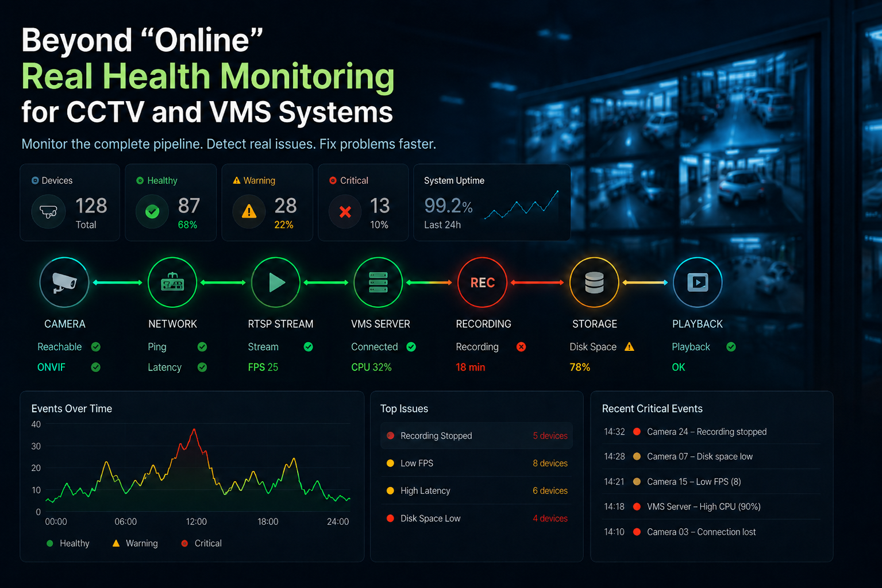
Task: Click the red dot beside Disk Space Low
Action: [x=390, y=519]
